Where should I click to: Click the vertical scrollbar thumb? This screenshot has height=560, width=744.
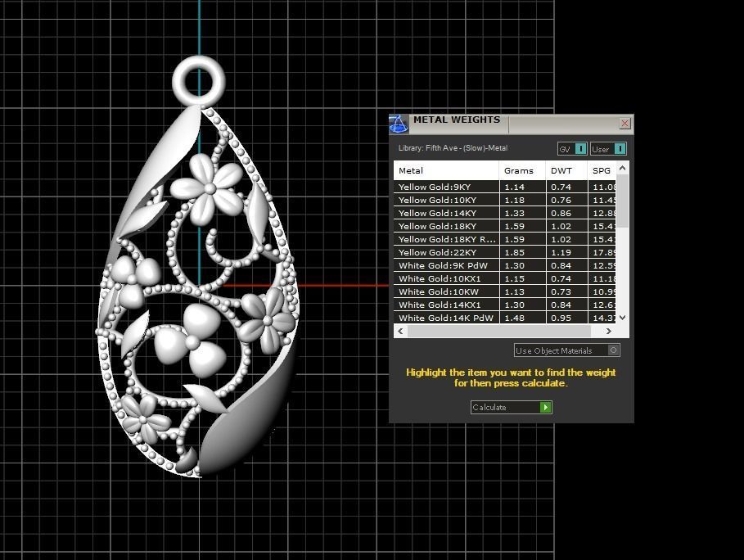point(623,201)
